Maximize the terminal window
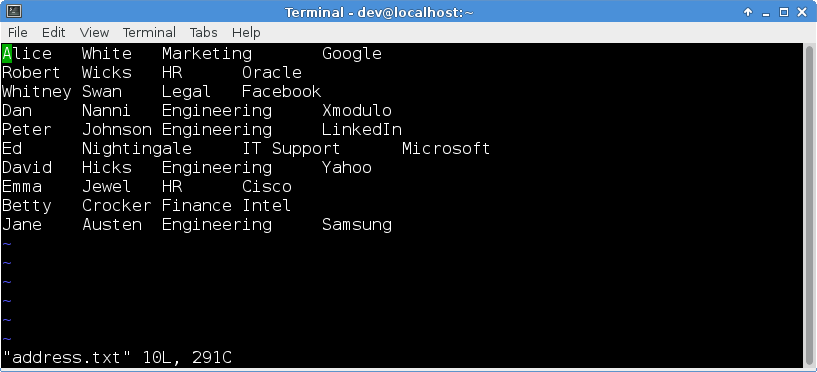Viewport: 817px width, 372px height. pos(784,12)
